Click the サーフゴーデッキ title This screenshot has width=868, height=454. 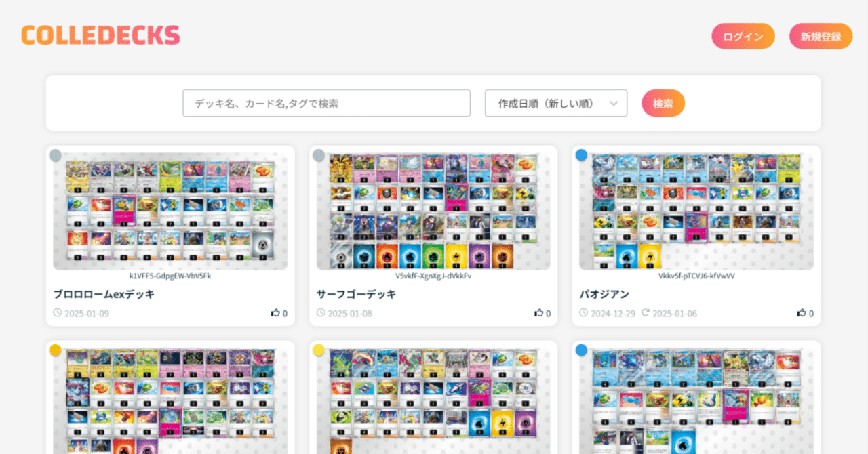pos(356,294)
